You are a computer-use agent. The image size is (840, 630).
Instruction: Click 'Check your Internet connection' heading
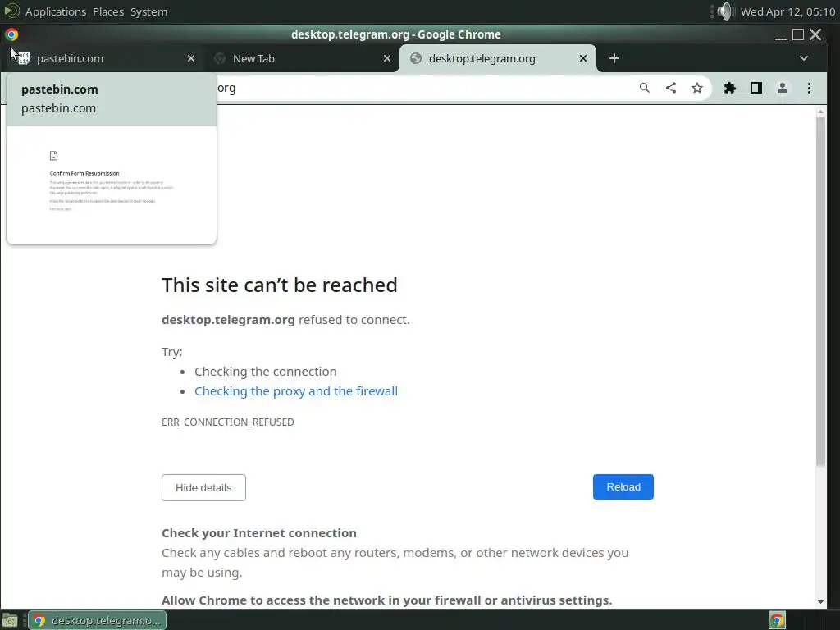(259, 533)
